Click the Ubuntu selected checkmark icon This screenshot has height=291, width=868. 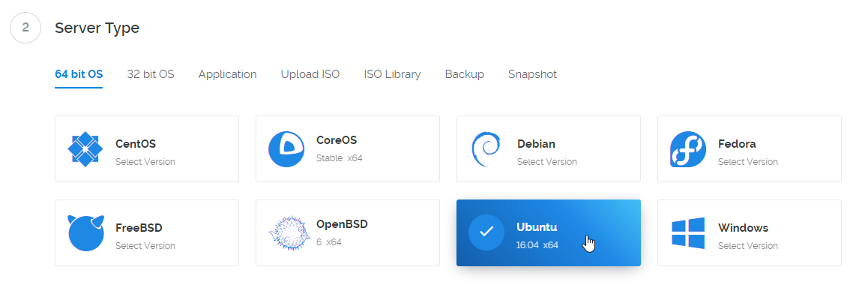486,232
